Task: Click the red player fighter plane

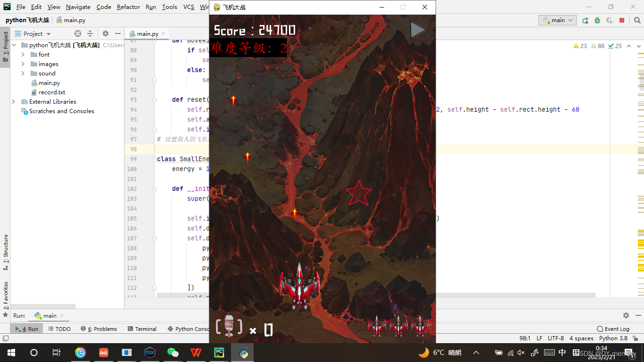Action: (300, 286)
